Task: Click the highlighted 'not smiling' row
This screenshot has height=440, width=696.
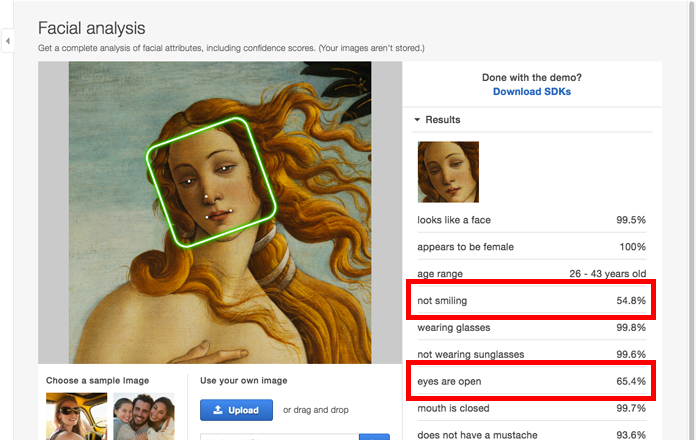Action: coord(531,300)
